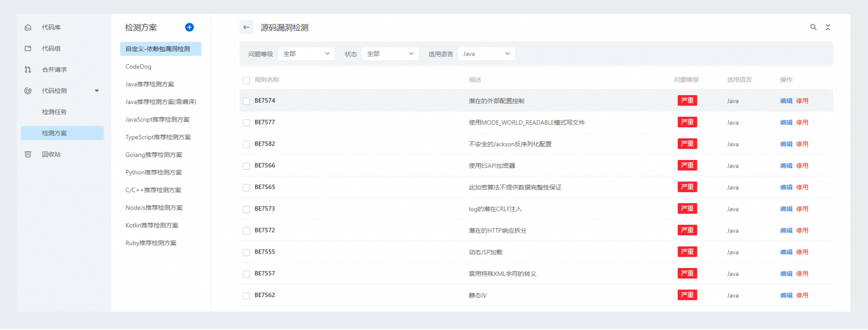Open the 问题等级 dropdown

coord(306,53)
